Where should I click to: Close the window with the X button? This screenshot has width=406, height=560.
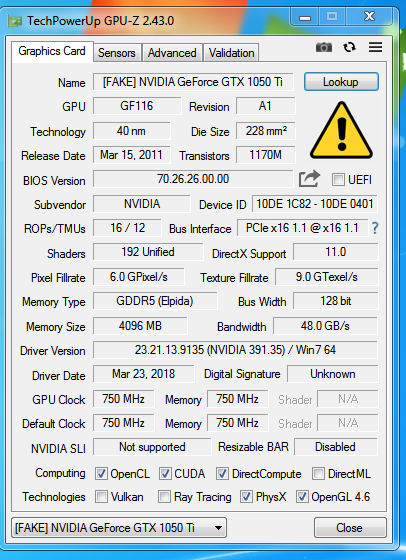point(369,17)
